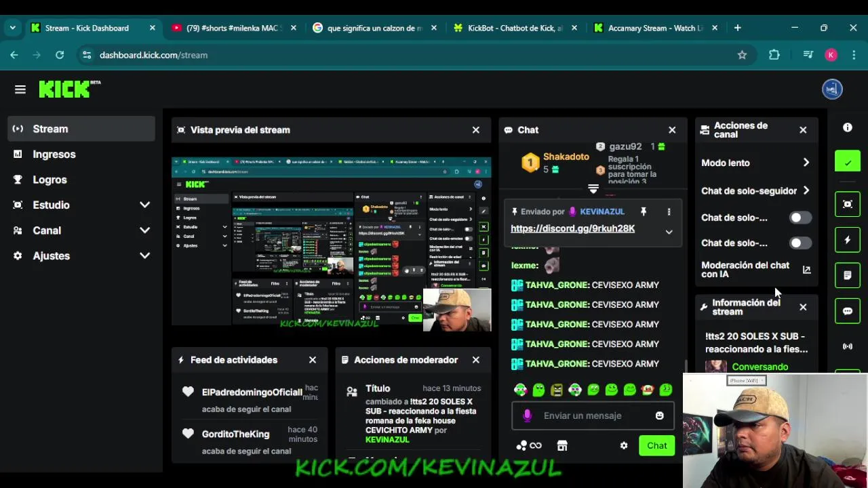Close the Feed de actividades panel
868x488 pixels.
(313, 359)
